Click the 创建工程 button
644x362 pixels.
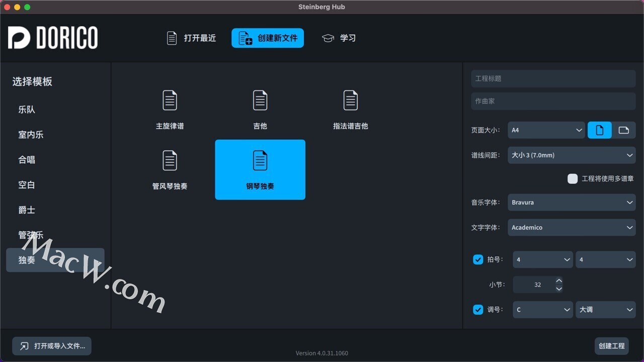[611, 346]
